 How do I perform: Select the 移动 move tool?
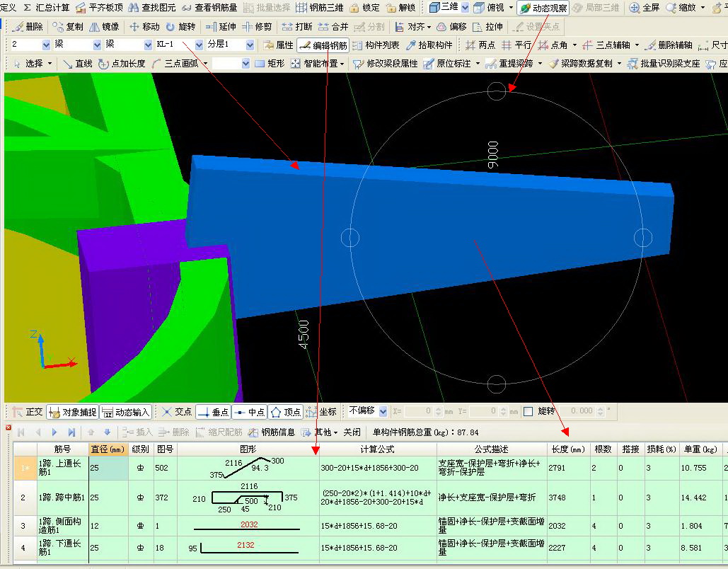(144, 26)
